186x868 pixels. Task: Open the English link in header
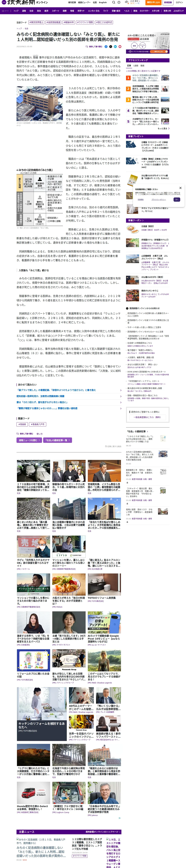click(x=103, y=2)
